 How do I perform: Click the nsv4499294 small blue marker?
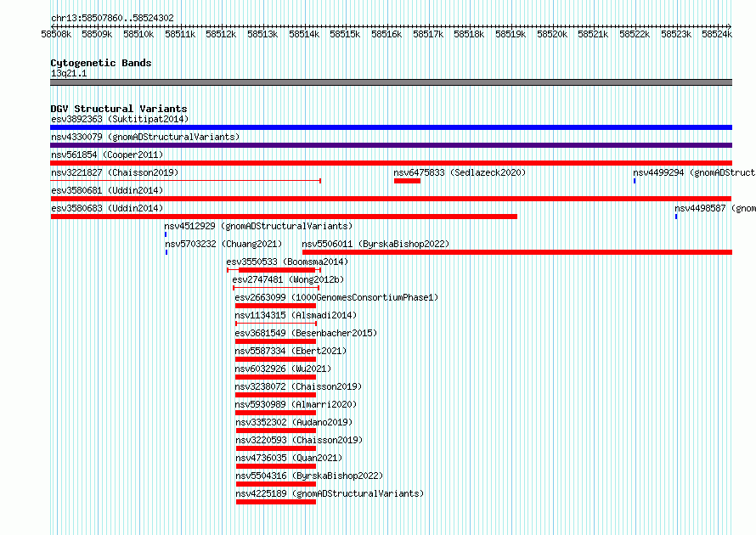pos(635,181)
